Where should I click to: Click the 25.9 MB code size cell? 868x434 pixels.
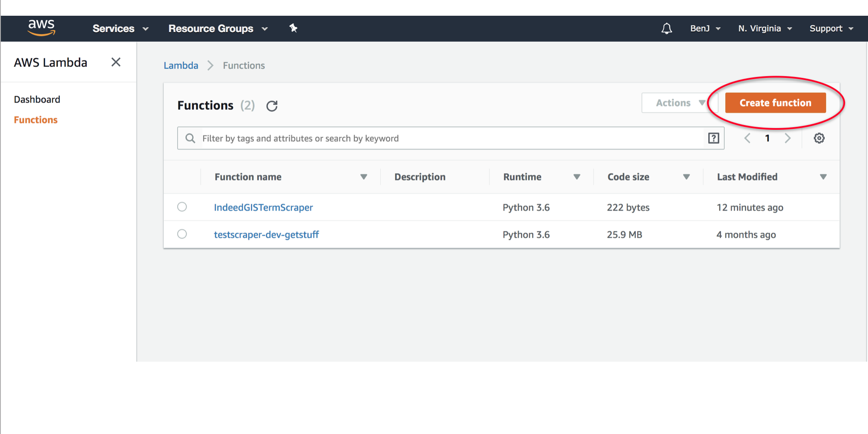[x=624, y=234]
